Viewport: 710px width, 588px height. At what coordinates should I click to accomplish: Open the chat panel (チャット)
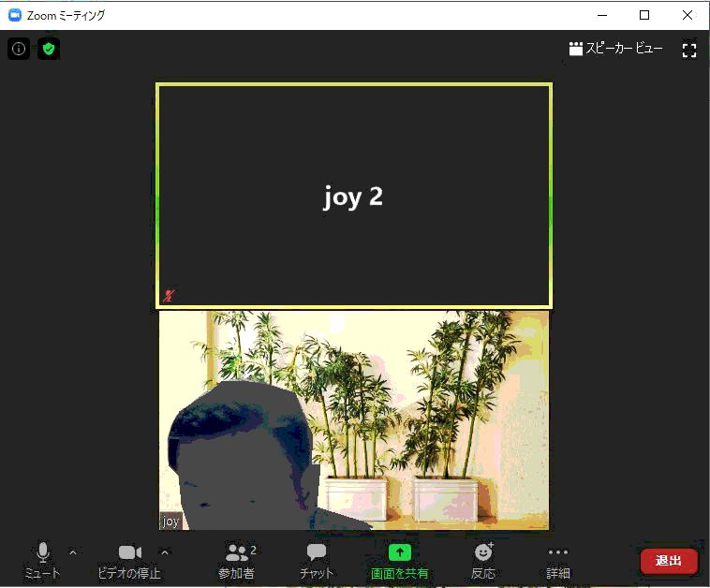click(317, 560)
